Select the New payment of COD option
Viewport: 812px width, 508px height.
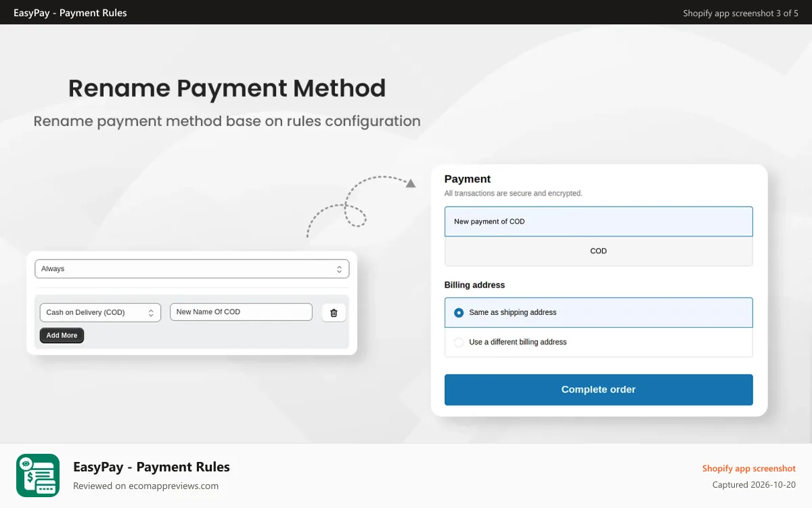(598, 221)
